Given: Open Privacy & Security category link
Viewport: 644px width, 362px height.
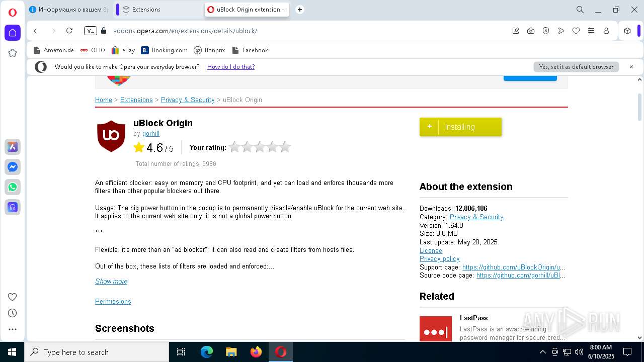Looking at the screenshot, I should tap(476, 217).
